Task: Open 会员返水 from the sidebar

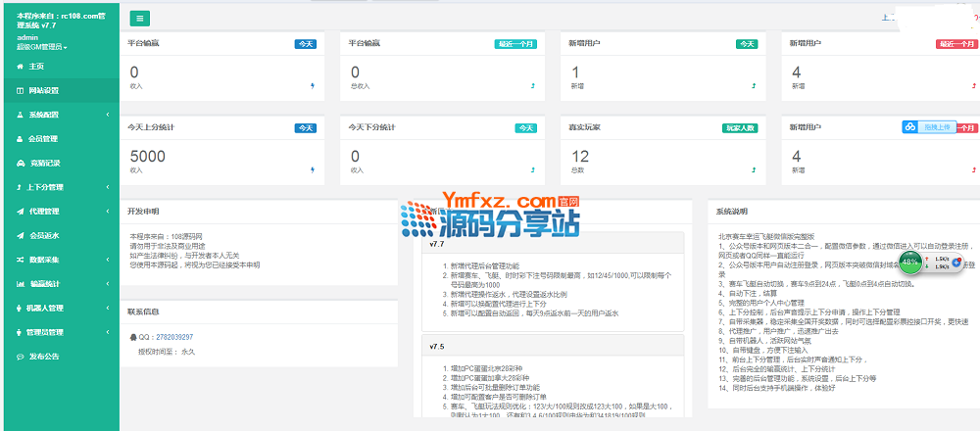Action: 44,235
